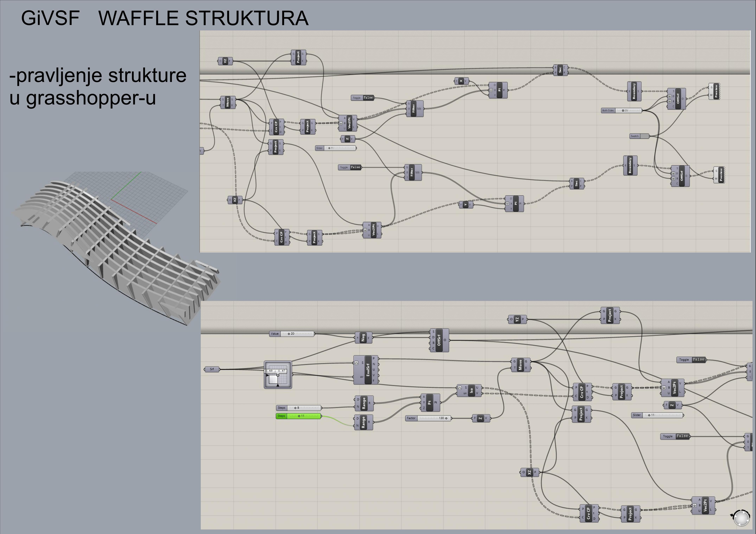Toggle the lower False toggle in top canvas
Image resolution: width=756 pixels, height=534 pixels.
click(350, 167)
